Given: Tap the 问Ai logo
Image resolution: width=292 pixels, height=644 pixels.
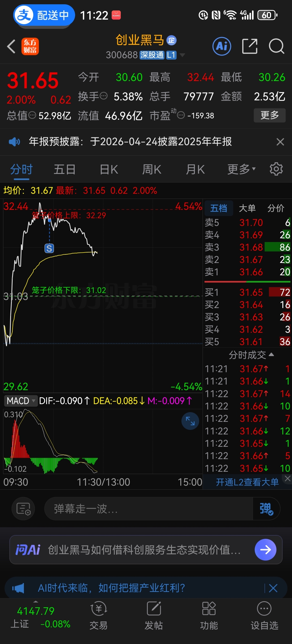Looking at the screenshot, I should pos(28,550).
